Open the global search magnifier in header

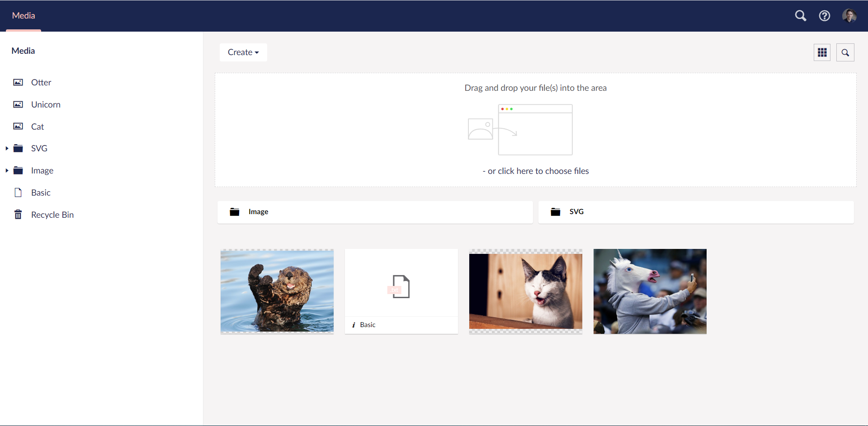coord(801,16)
